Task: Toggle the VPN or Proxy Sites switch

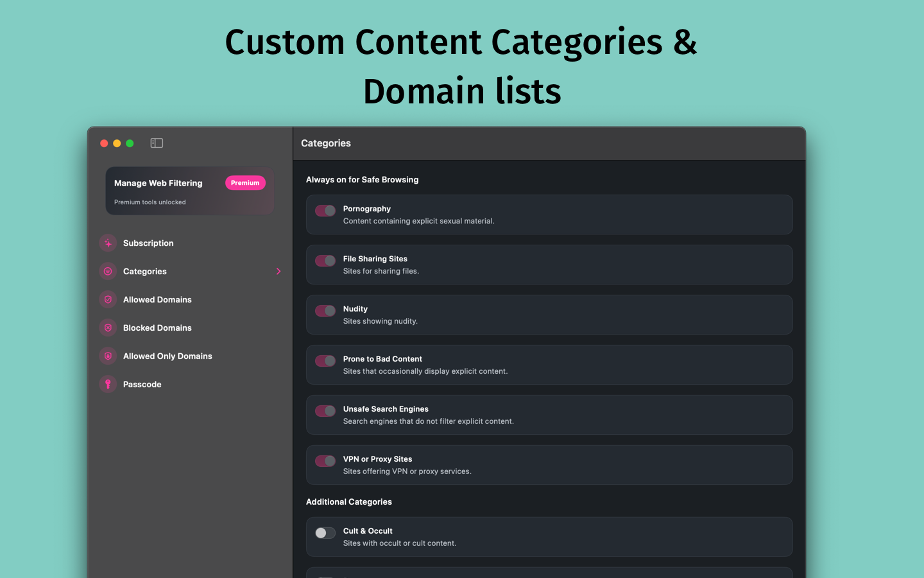Action: click(325, 461)
